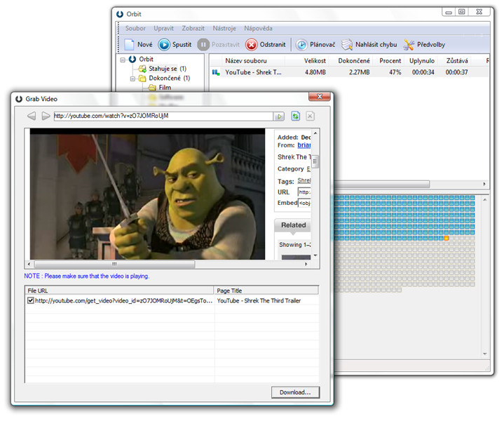This screenshot has height=421, width=504.
Task: Click the down arrow of the block map scrollbar
Action: pos(484,354)
